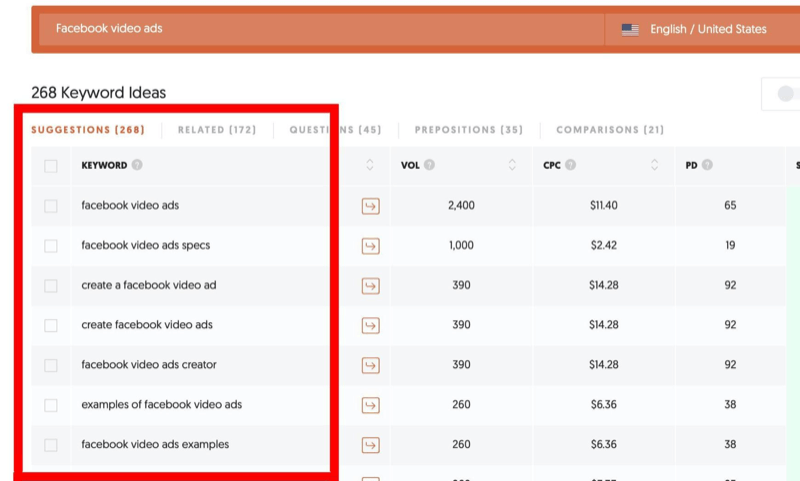Open arrow icon for create facebook video ads
The width and height of the screenshot is (800, 481).
point(370,325)
